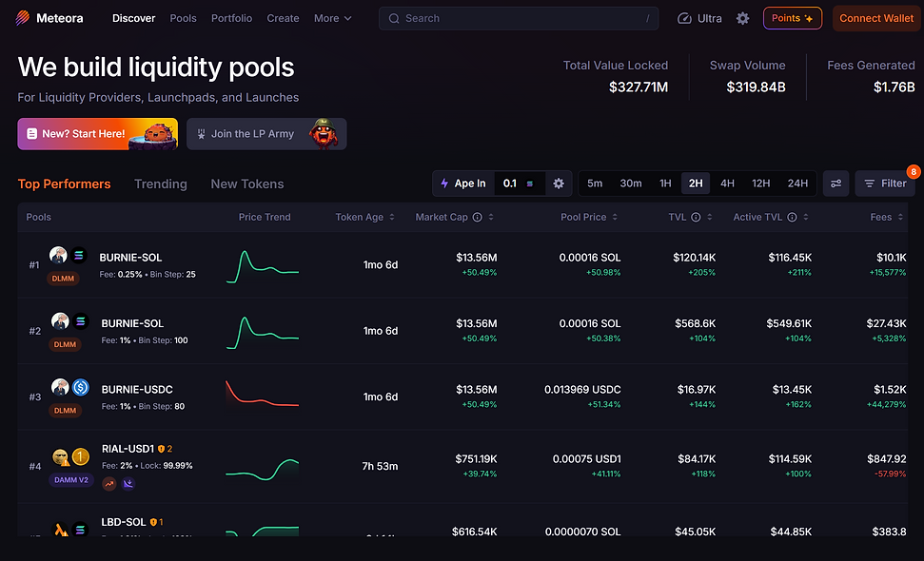Screen dimensions: 924x561
Task: Click the New? Start Here! banner
Action: tap(97, 134)
